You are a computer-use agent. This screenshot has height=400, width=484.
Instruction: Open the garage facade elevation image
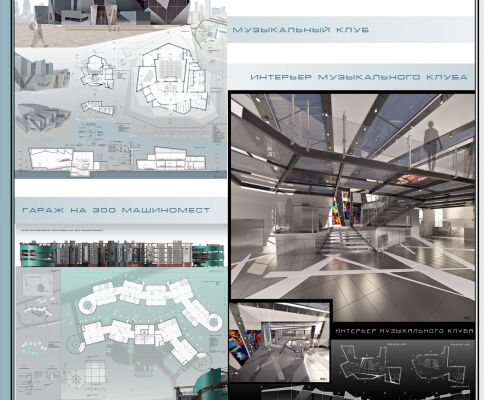coord(122,253)
